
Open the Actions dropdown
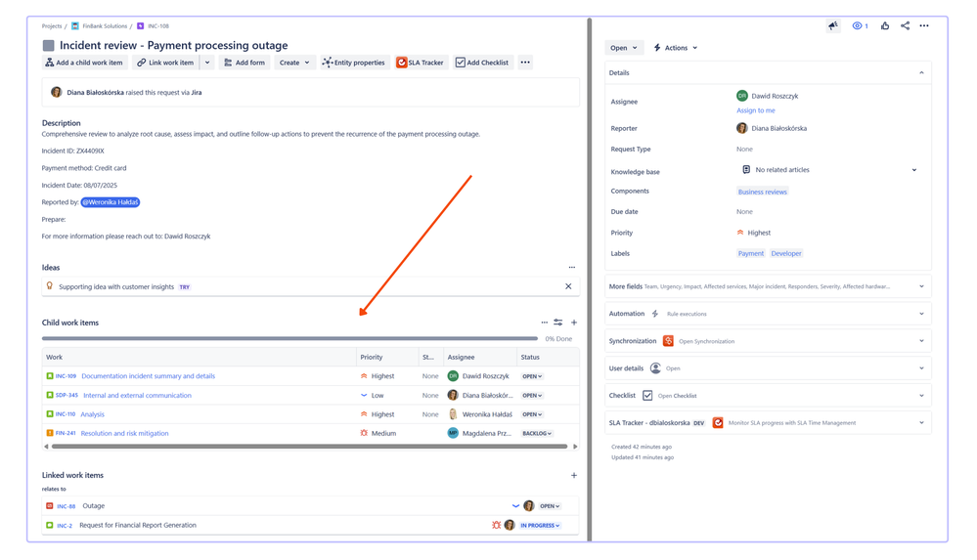(676, 47)
